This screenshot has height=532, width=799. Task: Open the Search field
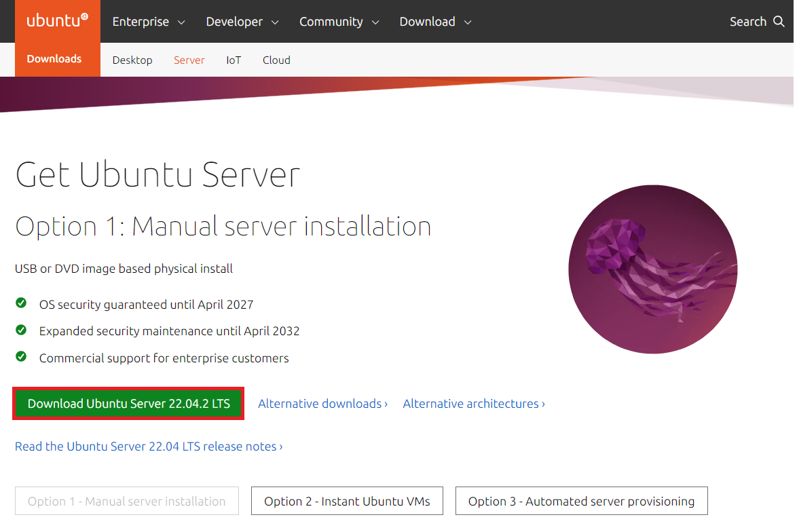click(757, 22)
